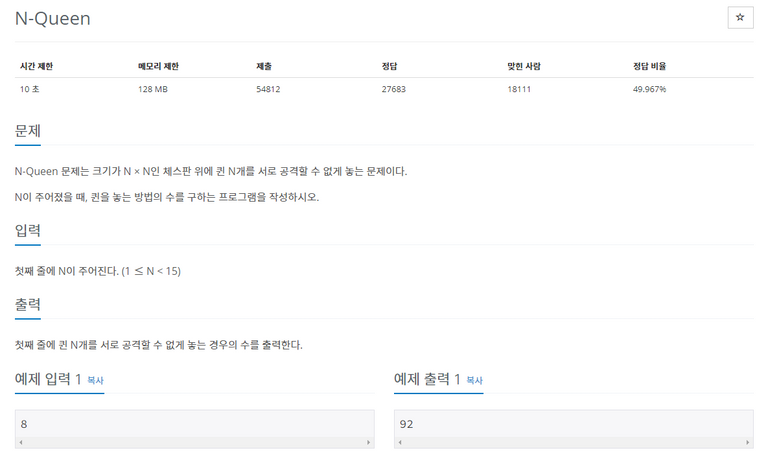
Task: Click the 정답 column header
Action: click(x=389, y=66)
